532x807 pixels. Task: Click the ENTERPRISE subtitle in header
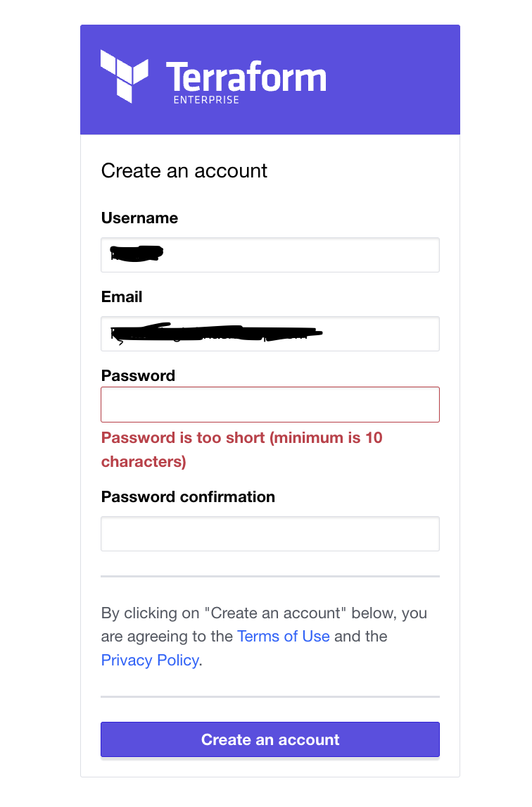coord(206,100)
